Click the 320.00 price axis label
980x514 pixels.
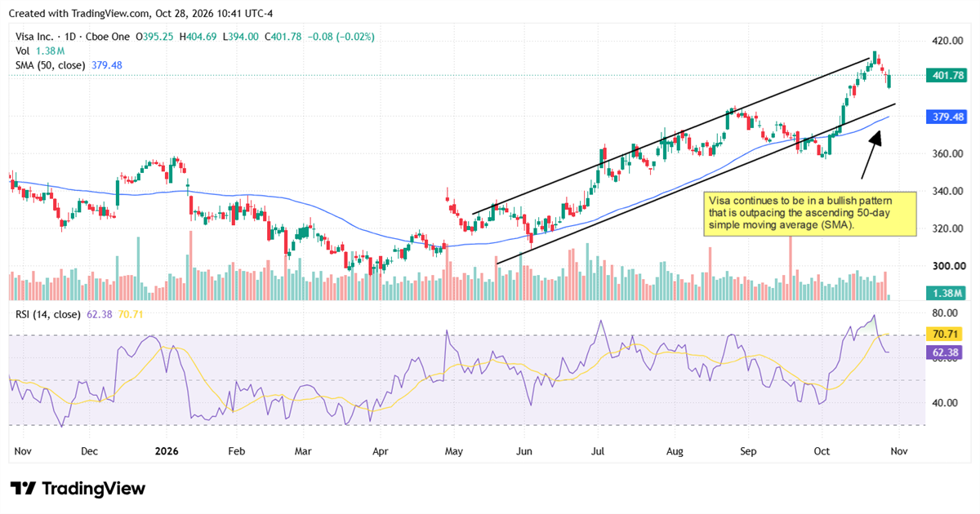950,228
